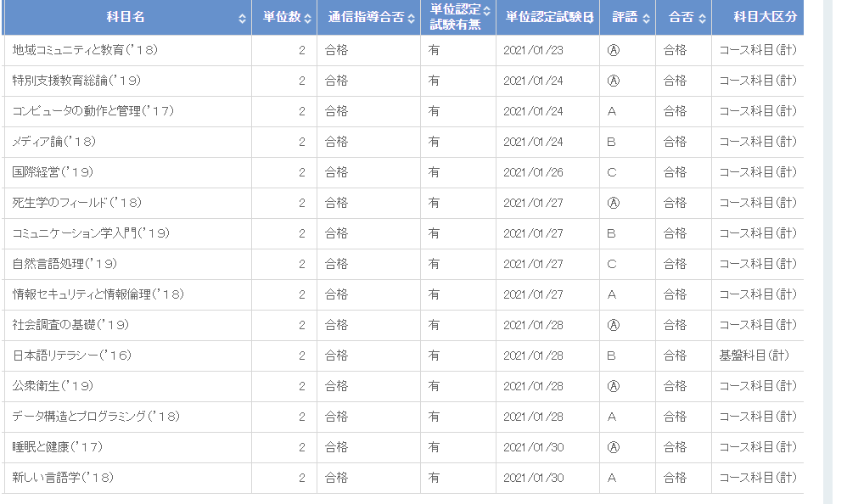
Task: Select the 地域コミュニティと教育('18) row
Action: (x=403, y=50)
